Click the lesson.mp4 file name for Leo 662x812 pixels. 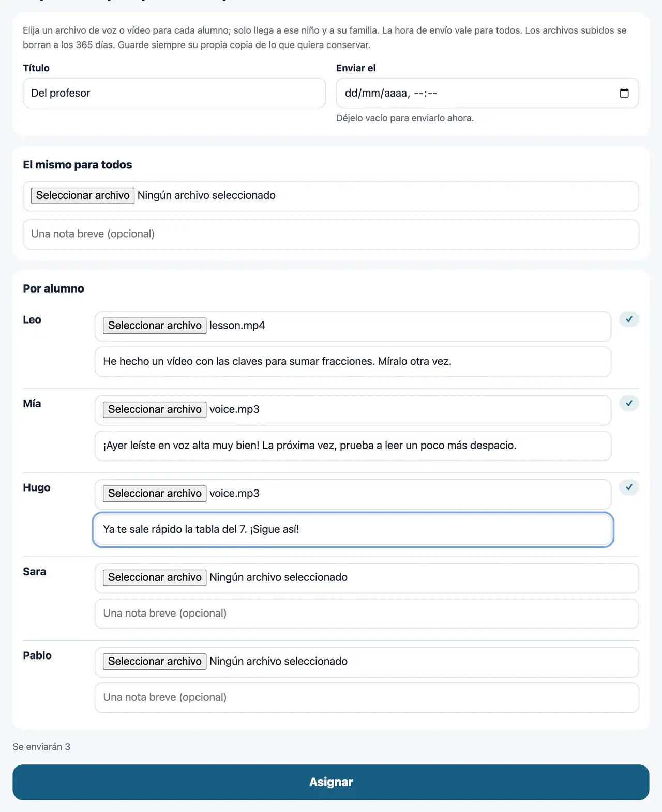pyautogui.click(x=237, y=326)
